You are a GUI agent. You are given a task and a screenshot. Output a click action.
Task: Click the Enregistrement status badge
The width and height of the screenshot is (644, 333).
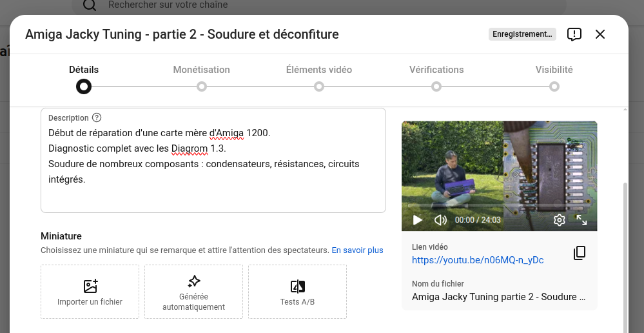[x=522, y=34]
